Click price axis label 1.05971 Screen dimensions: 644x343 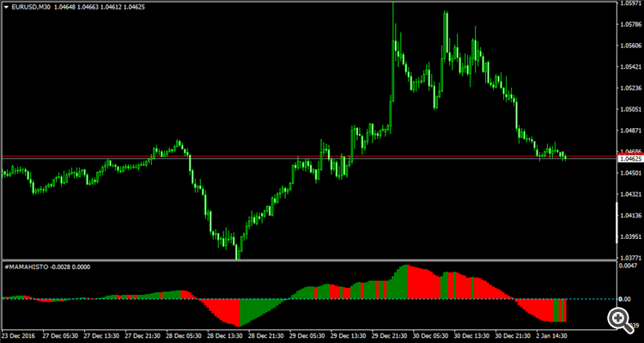pyautogui.click(x=631, y=3)
